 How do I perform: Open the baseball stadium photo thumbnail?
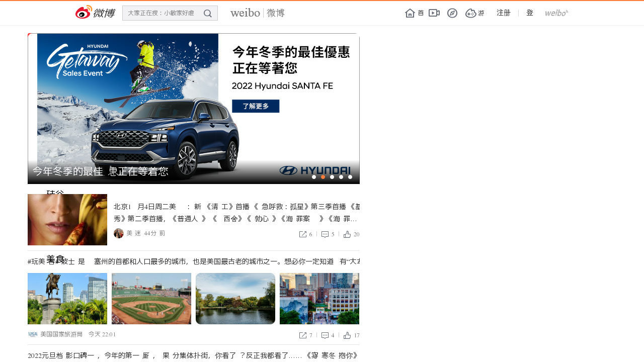click(151, 299)
